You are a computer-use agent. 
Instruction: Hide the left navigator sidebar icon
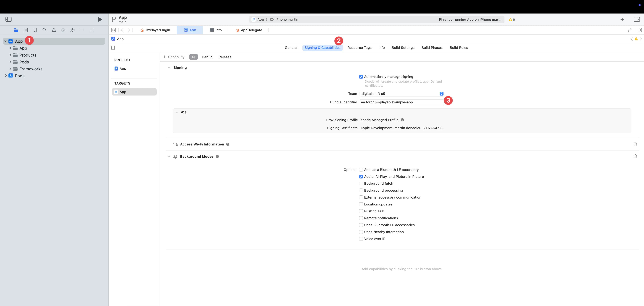(8, 19)
